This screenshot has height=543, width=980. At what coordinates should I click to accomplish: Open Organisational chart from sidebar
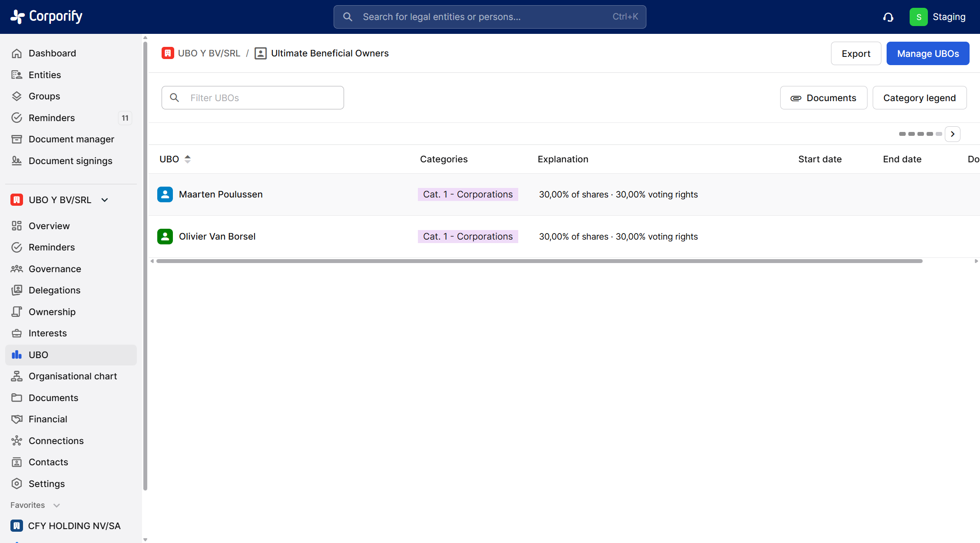pos(73,376)
